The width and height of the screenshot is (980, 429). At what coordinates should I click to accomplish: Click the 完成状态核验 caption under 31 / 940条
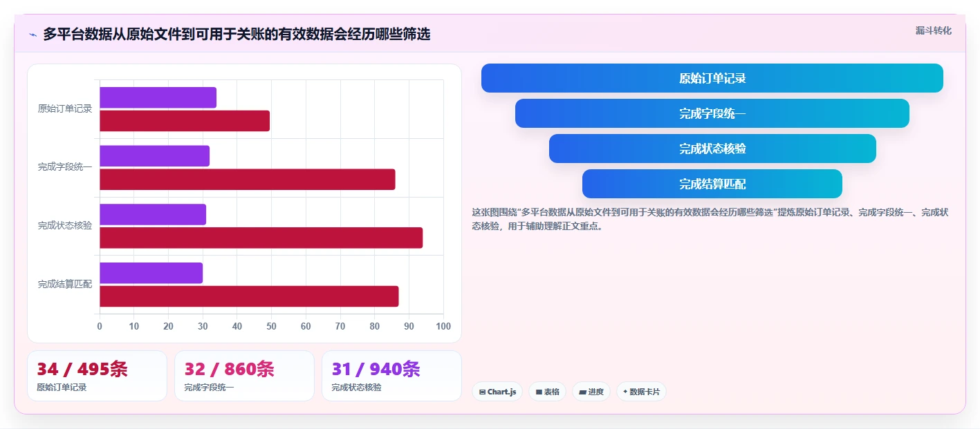[x=356, y=388]
